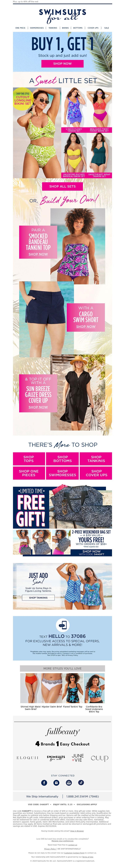Click the JUNE+VIE brand logo
This screenshot has width=125, height=868.
[x=78, y=757]
